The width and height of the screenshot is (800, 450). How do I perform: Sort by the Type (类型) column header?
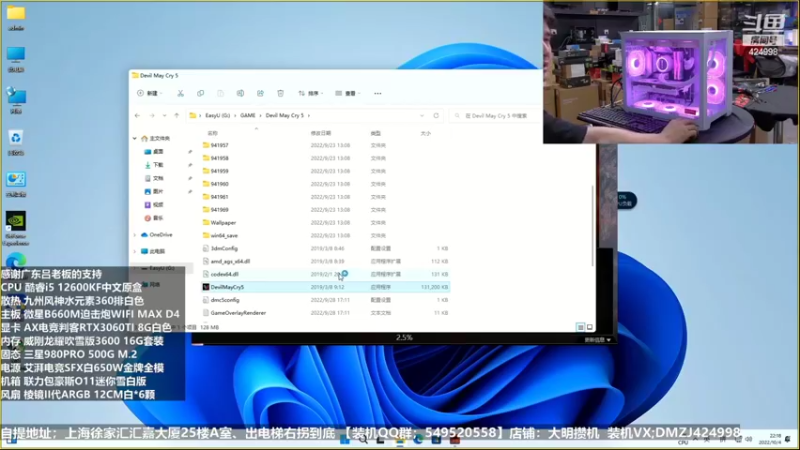pos(376,133)
